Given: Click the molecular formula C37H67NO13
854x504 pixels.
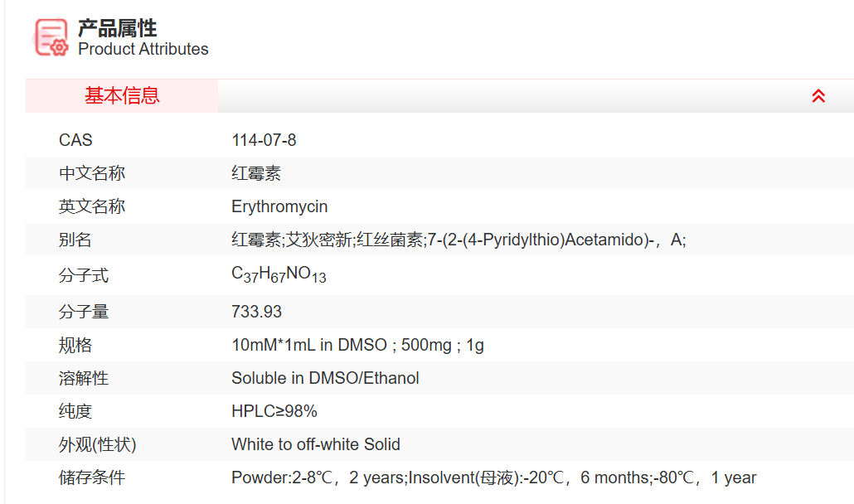Looking at the screenshot, I should tap(279, 275).
